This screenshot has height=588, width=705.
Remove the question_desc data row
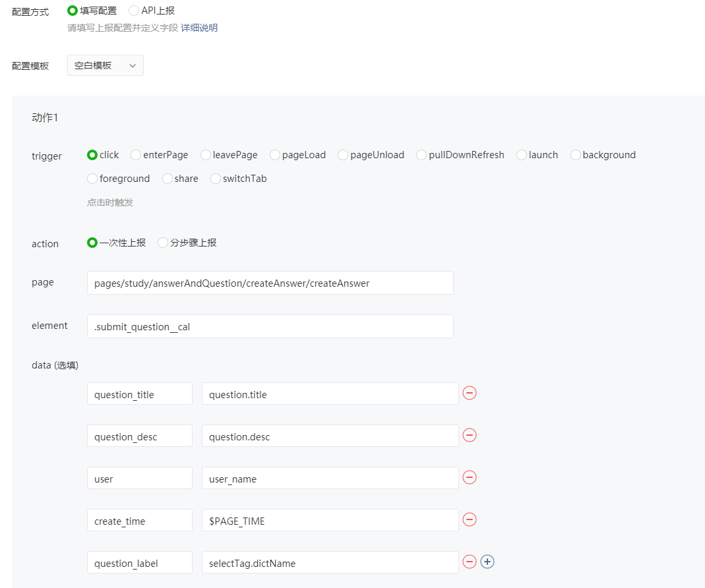[x=470, y=436]
